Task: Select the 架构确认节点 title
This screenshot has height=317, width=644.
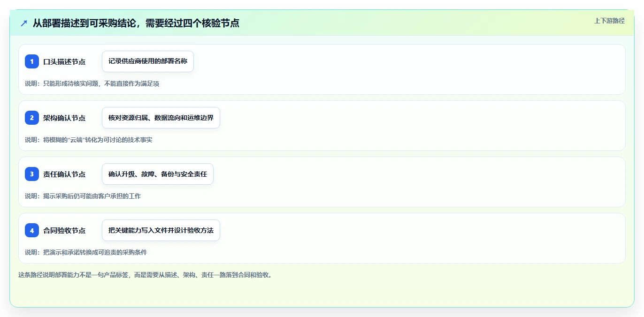Action: point(64,118)
